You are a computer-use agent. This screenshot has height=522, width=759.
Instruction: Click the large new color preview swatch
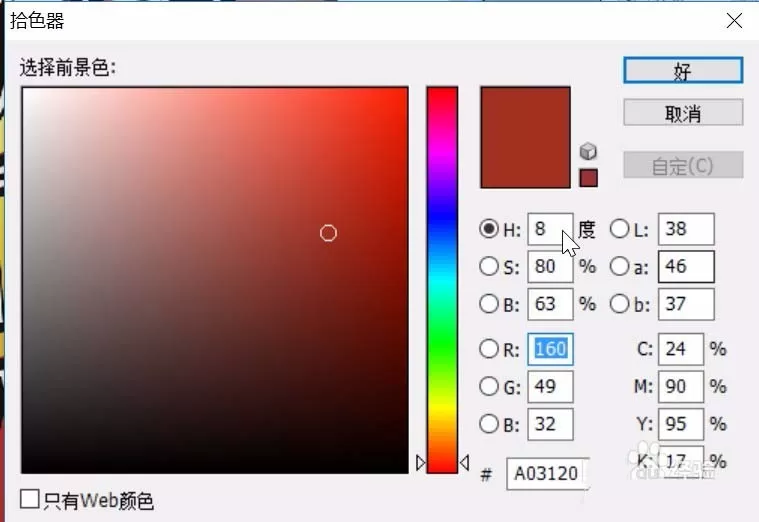point(525,138)
